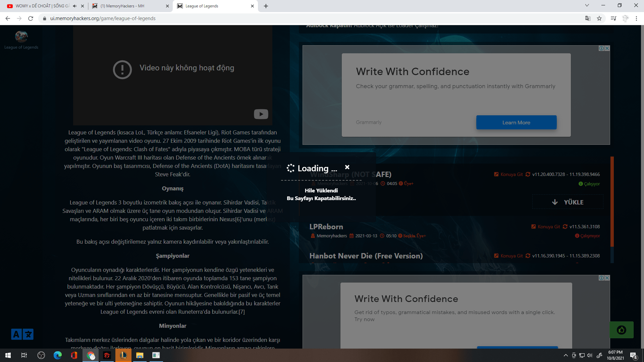Mute the YouTube tab via speaker icon
This screenshot has width=644, height=362.
(x=75, y=6)
